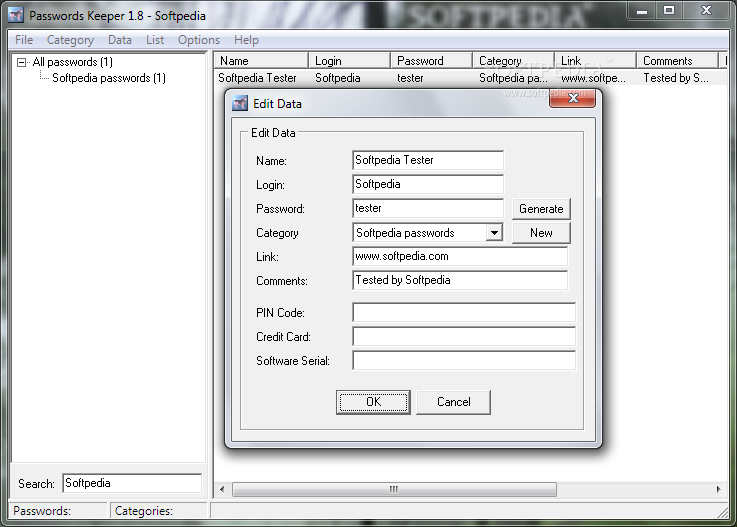The width and height of the screenshot is (737, 527).
Task: Open the Help menu
Action: 246,40
